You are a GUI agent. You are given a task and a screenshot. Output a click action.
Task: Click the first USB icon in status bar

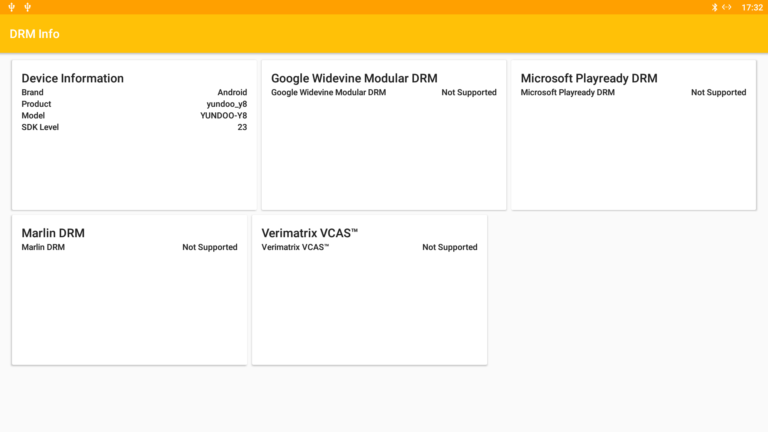pos(12,7)
